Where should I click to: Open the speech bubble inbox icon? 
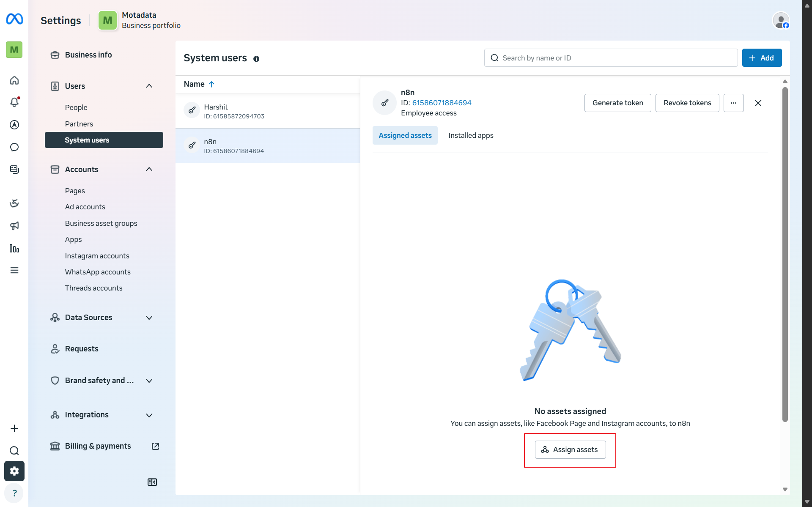pos(14,147)
